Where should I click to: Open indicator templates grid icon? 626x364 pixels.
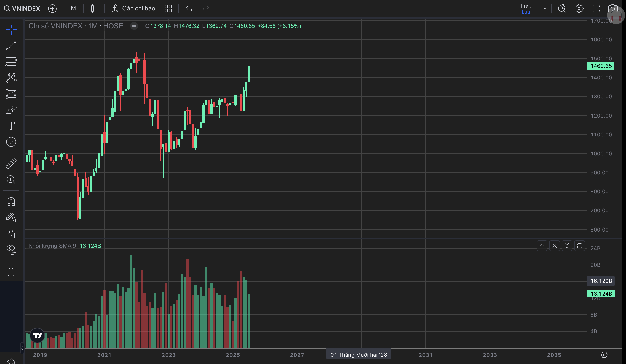pyautogui.click(x=168, y=8)
